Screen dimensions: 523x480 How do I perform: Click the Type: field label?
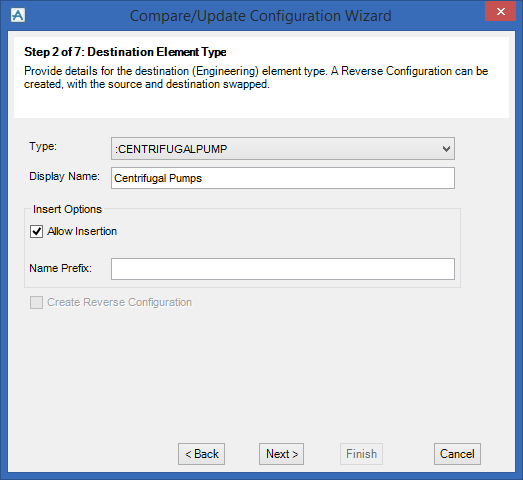[43, 146]
